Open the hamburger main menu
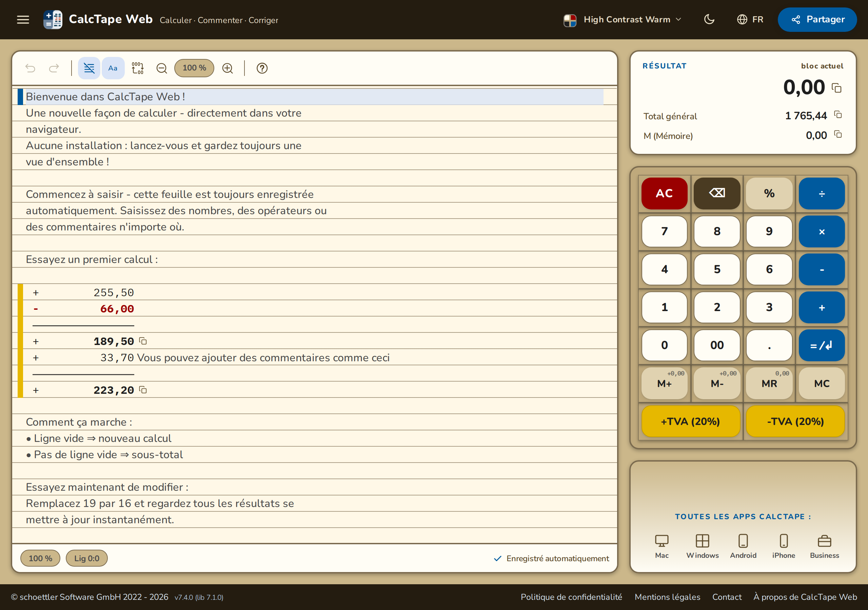The image size is (868, 610). 23,20
